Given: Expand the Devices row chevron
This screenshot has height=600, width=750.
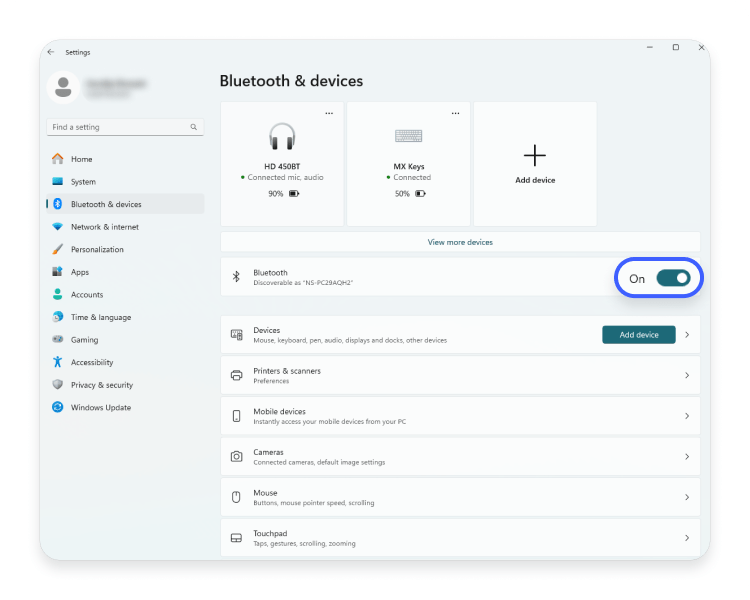Looking at the screenshot, I should point(687,334).
